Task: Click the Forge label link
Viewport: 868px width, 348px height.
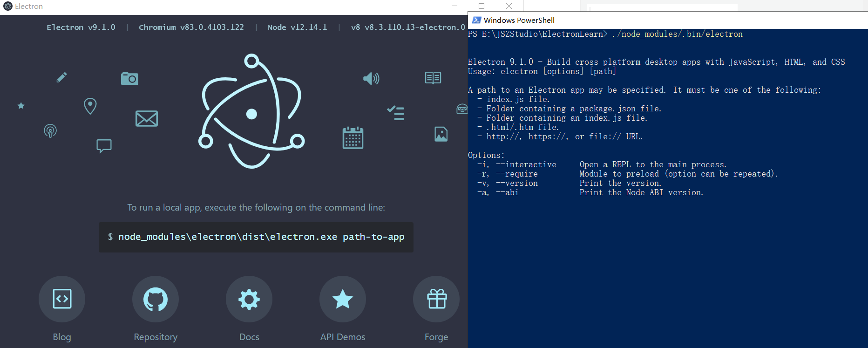Action: click(x=436, y=337)
